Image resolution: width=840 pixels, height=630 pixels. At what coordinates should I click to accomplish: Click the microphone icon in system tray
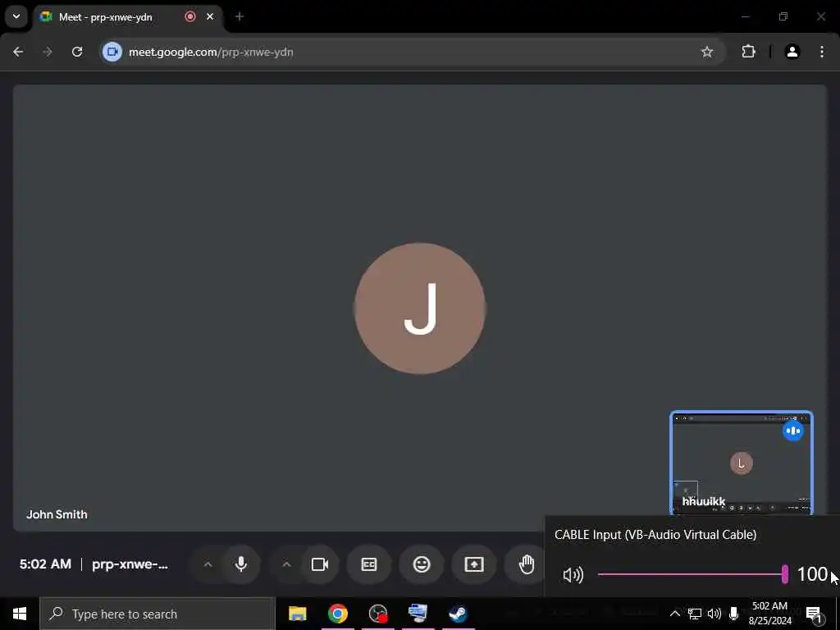[734, 614]
